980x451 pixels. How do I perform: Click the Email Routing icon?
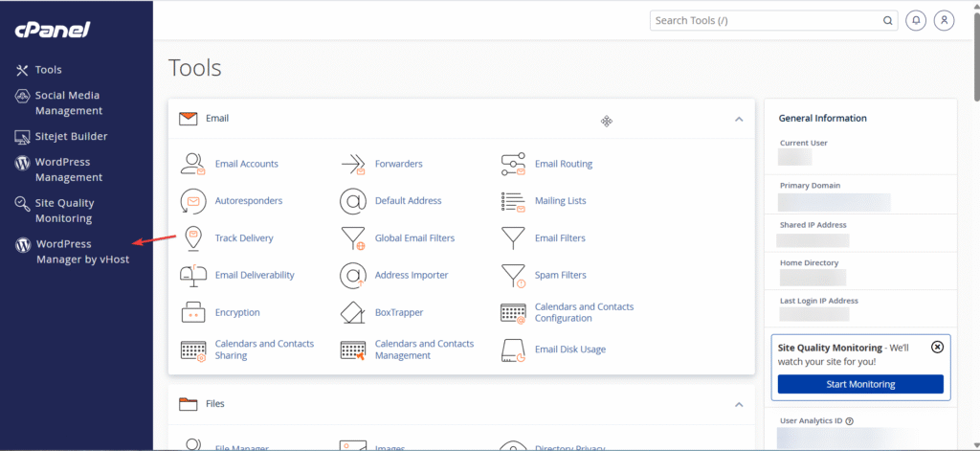513,164
